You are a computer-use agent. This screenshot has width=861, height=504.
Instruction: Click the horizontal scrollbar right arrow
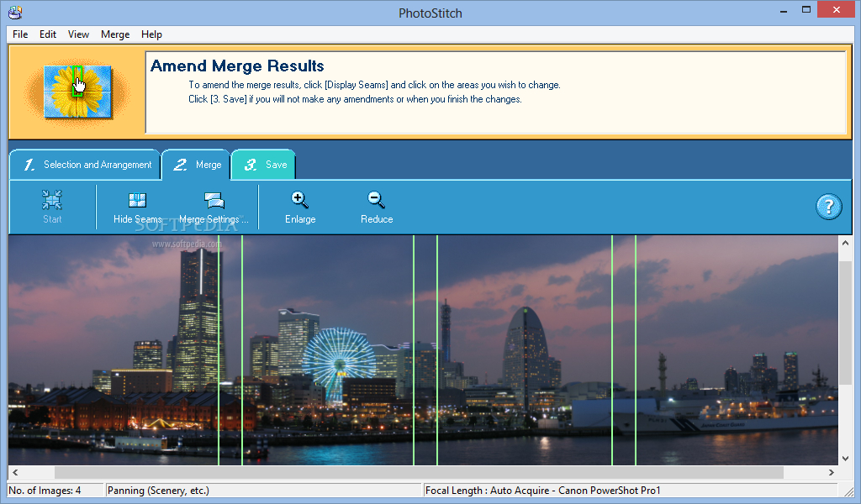click(832, 472)
